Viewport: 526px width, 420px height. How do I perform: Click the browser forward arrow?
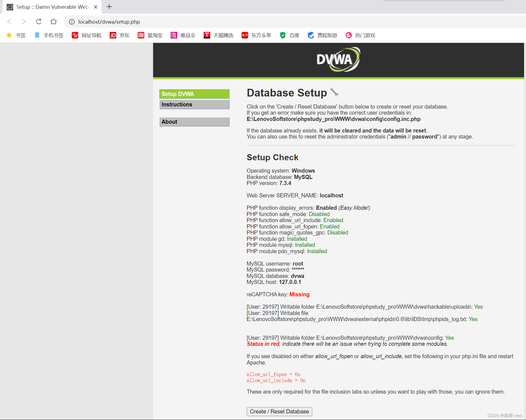click(24, 21)
